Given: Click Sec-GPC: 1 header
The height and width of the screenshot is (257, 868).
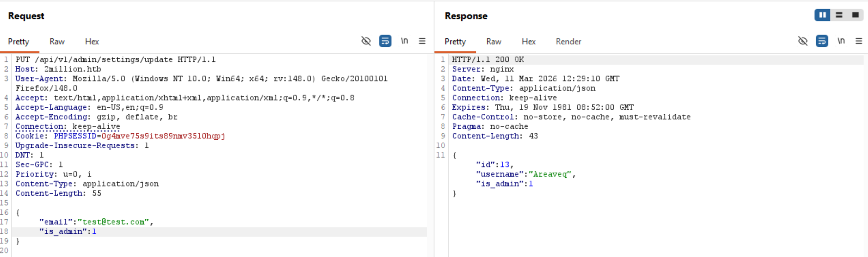Looking at the screenshot, I should [x=39, y=165].
